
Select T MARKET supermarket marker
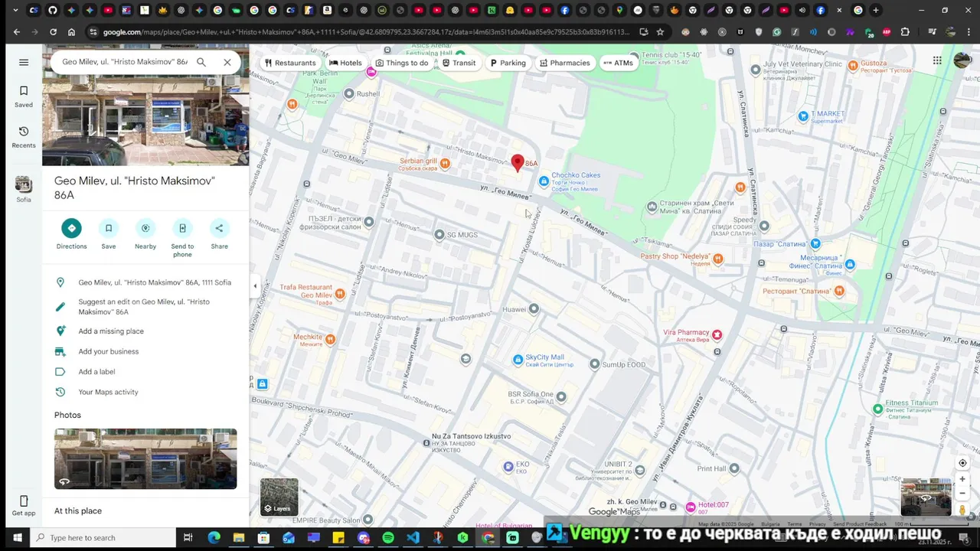(803, 116)
